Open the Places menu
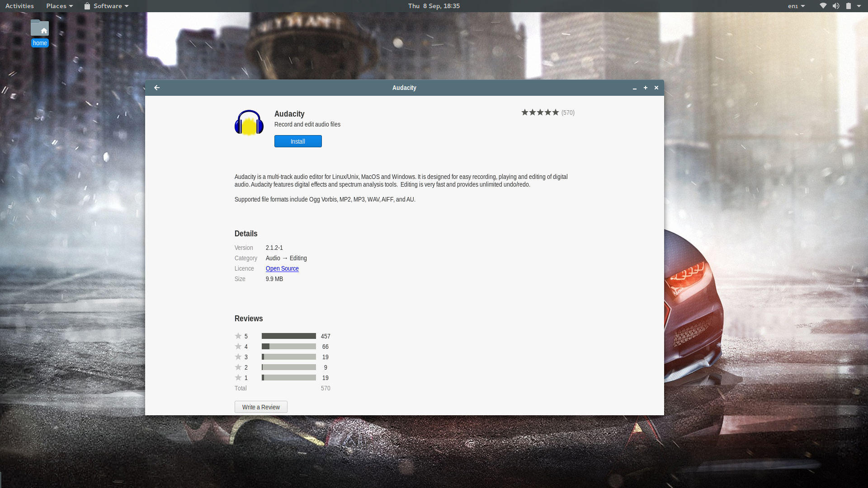The height and width of the screenshot is (488, 868). [x=59, y=6]
